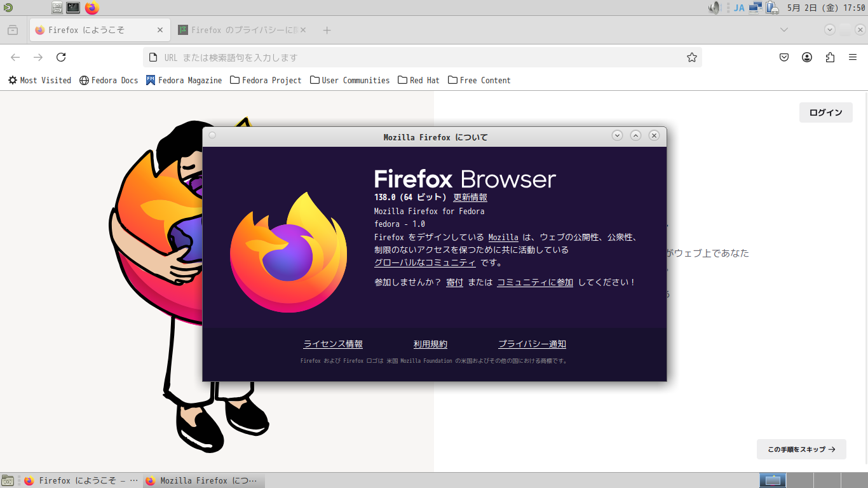Viewport: 868px width, 488px height.
Task: Open the network connection tray icon
Action: (x=756, y=8)
